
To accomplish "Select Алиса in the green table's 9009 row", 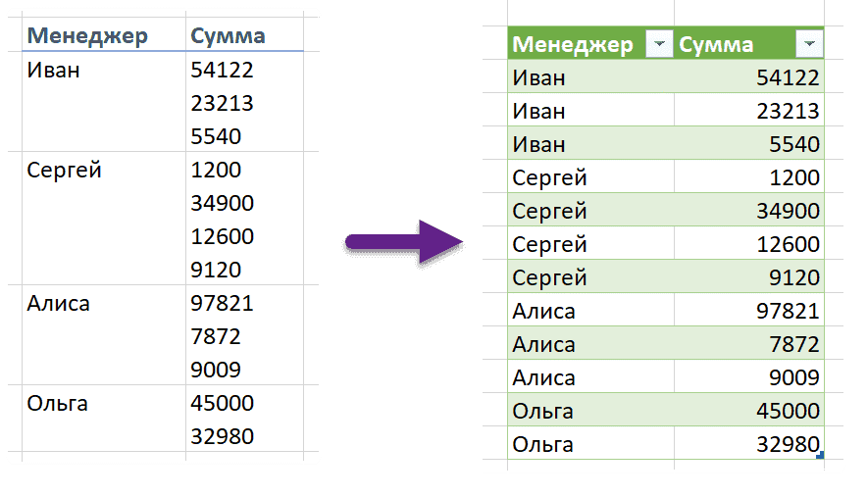I will [x=543, y=378].
